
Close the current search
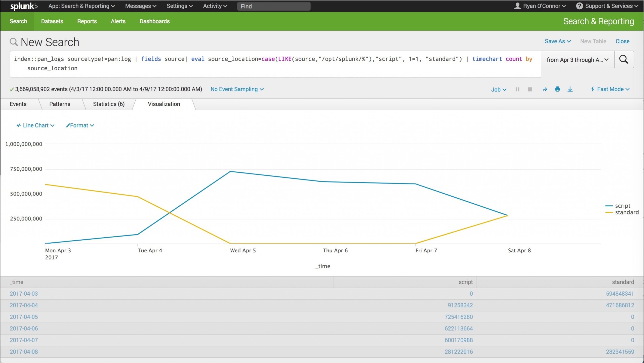click(x=623, y=41)
